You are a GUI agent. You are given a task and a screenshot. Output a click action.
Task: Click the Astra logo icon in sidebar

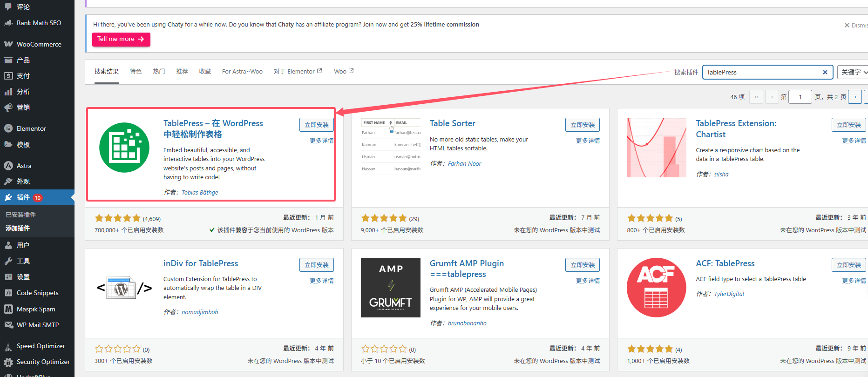(x=8, y=166)
